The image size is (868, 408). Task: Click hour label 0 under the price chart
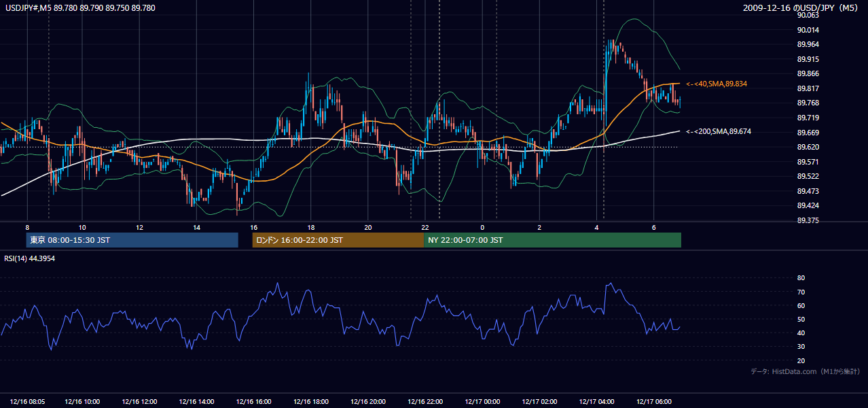click(482, 227)
